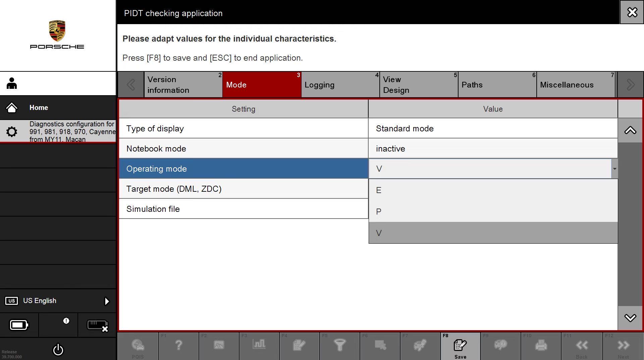
Task: Click the F9 vehicle search question icon
Action: point(500,345)
